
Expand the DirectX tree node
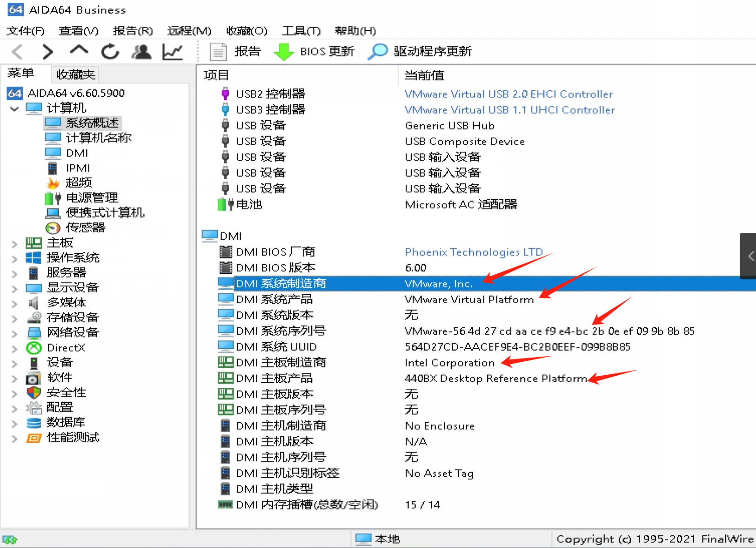point(14,349)
